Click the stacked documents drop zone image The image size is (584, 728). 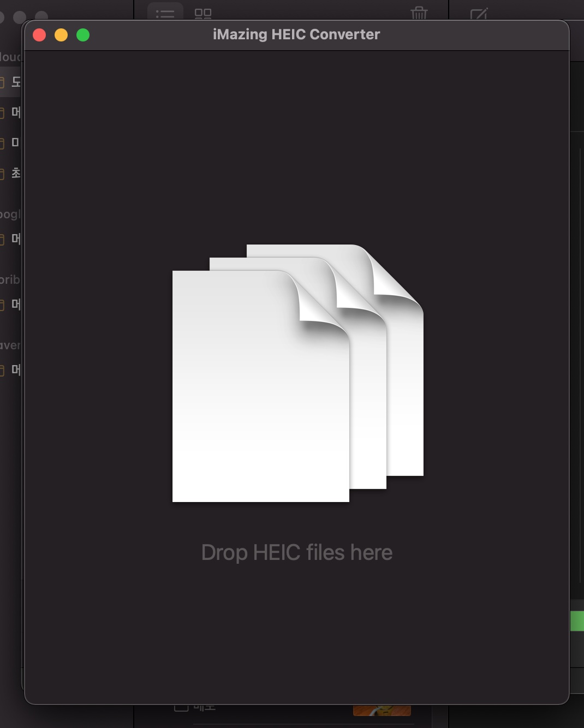click(298, 373)
